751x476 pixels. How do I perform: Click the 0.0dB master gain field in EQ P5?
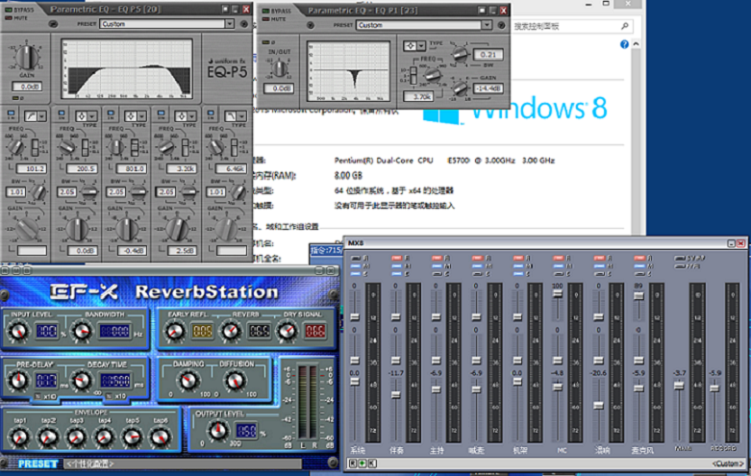pos(27,87)
